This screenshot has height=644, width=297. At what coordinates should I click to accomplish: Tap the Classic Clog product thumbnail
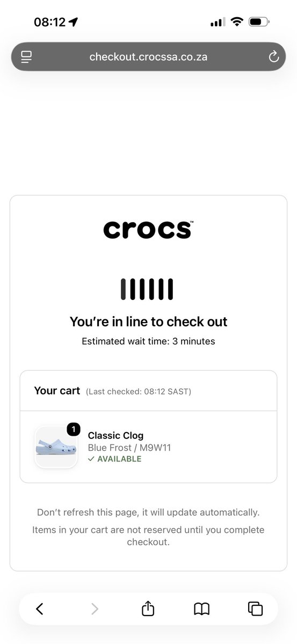[x=56, y=447]
